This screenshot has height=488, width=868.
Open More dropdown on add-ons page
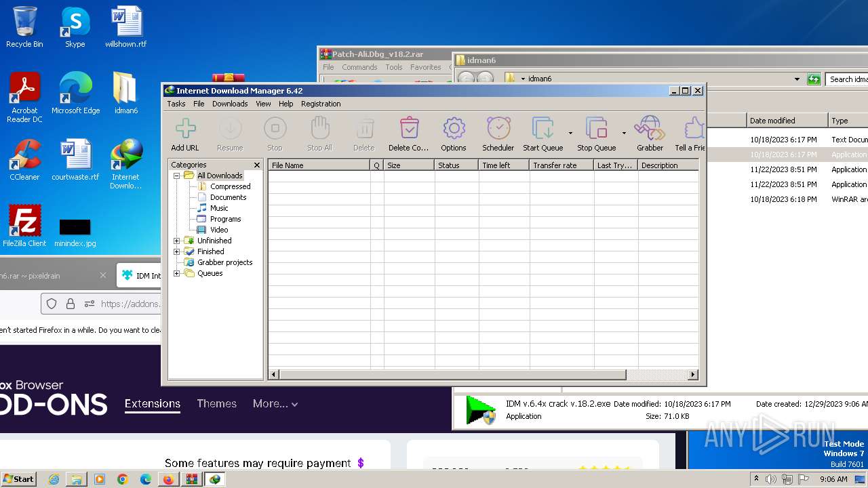click(x=275, y=403)
